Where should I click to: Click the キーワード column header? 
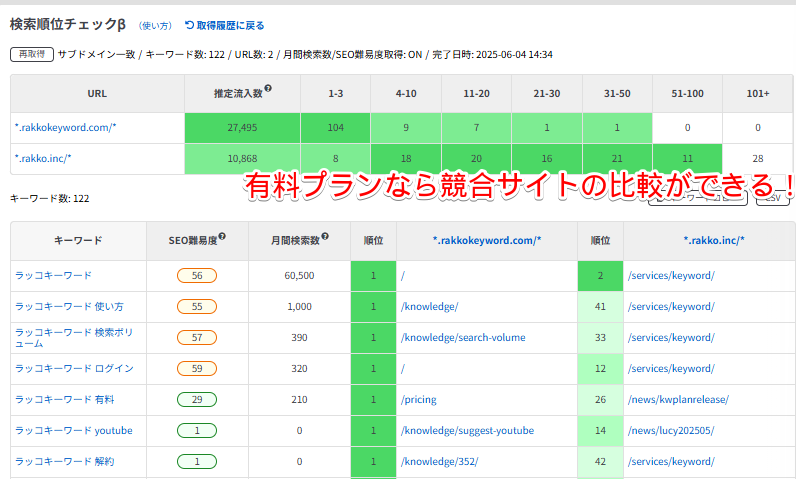tap(78, 241)
